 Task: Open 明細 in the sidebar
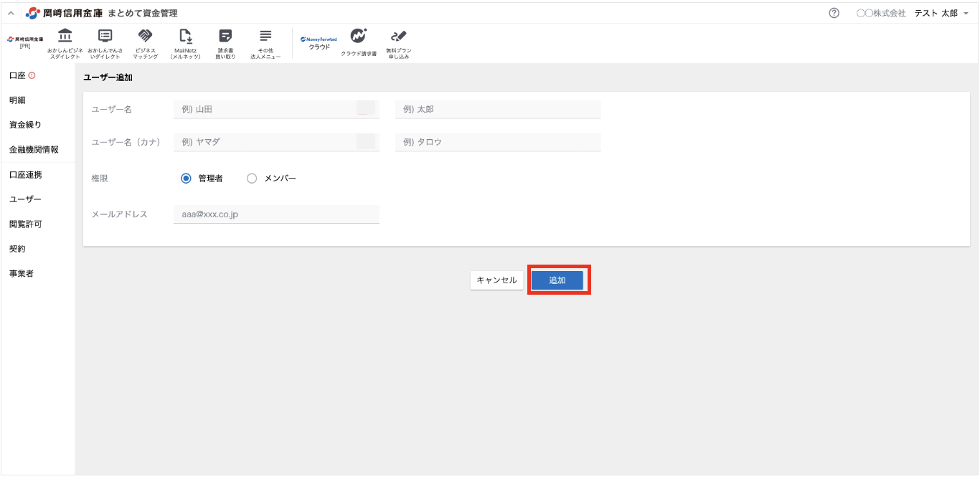[17, 100]
